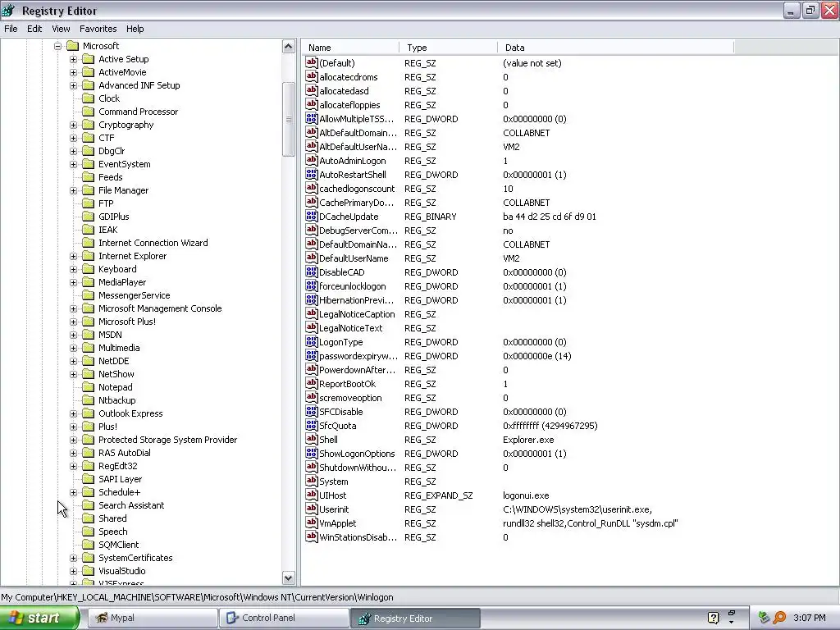Open the Windows Start menu

39,618
